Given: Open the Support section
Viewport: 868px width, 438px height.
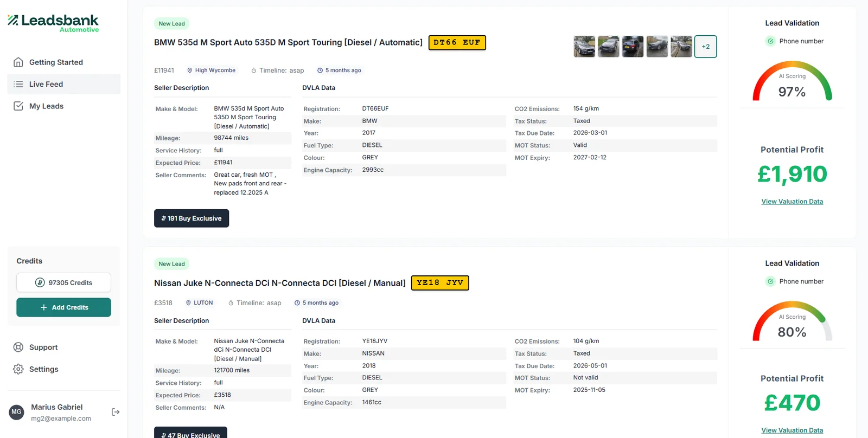Looking at the screenshot, I should point(64,347).
